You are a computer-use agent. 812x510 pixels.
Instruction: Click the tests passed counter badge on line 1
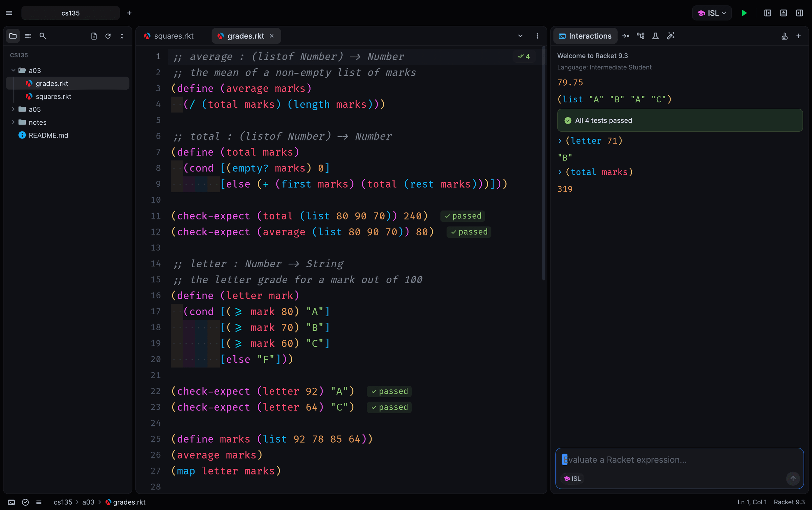point(524,57)
